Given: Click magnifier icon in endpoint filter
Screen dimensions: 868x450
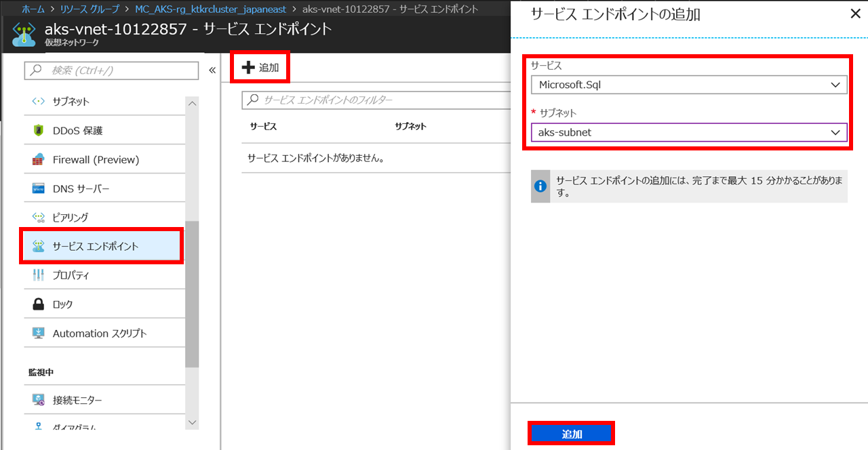Looking at the screenshot, I should pyautogui.click(x=253, y=100).
